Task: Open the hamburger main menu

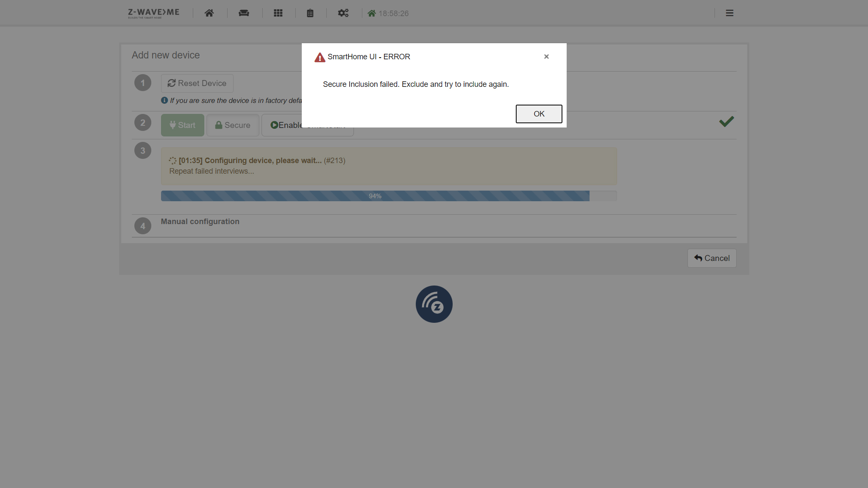Action: coord(729,13)
